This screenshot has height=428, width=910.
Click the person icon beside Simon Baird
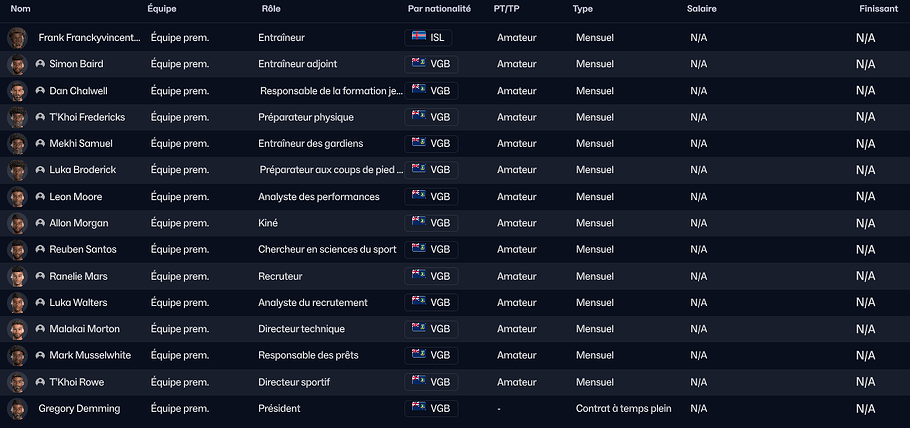(x=40, y=64)
